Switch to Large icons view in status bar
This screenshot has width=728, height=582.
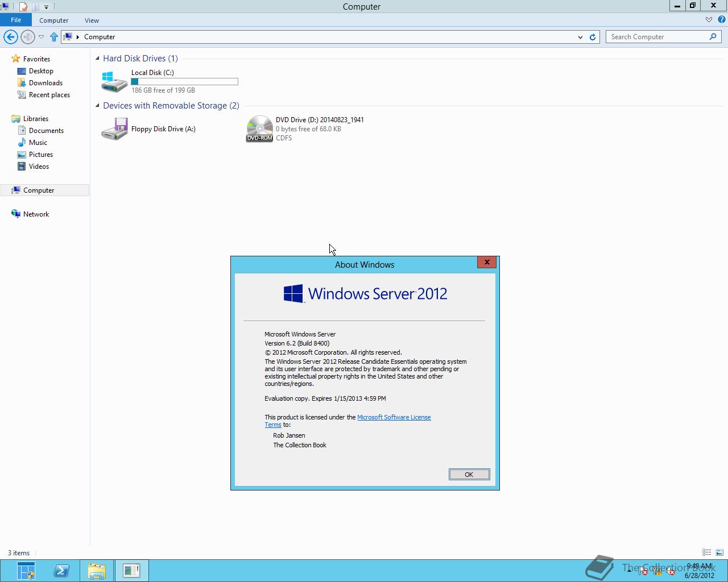pos(719,552)
